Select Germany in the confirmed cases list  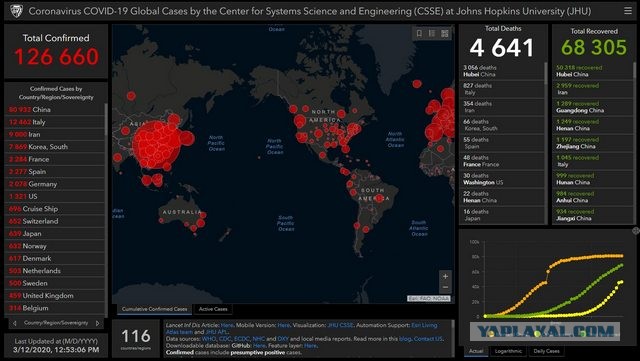[x=55, y=184]
